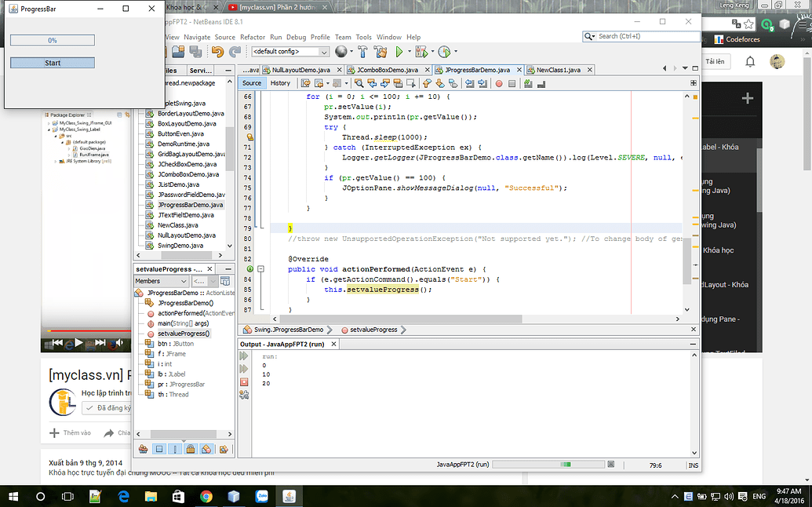The height and width of the screenshot is (507, 812).
Task: Click the Undo icon in the toolbar
Action: coord(218,52)
